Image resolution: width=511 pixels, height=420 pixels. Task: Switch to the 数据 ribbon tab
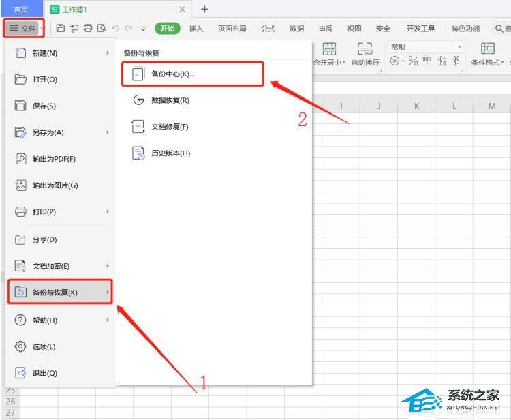pyautogui.click(x=297, y=29)
